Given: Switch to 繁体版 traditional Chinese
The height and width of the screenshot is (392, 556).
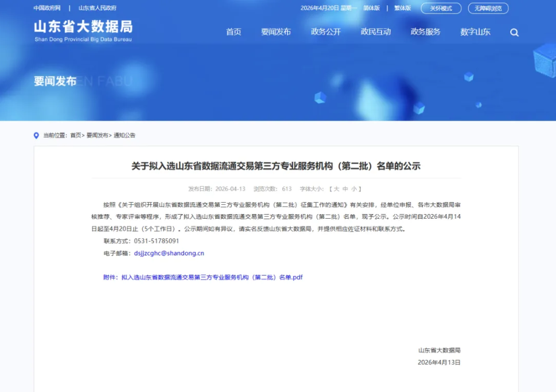Looking at the screenshot, I should pos(402,8).
